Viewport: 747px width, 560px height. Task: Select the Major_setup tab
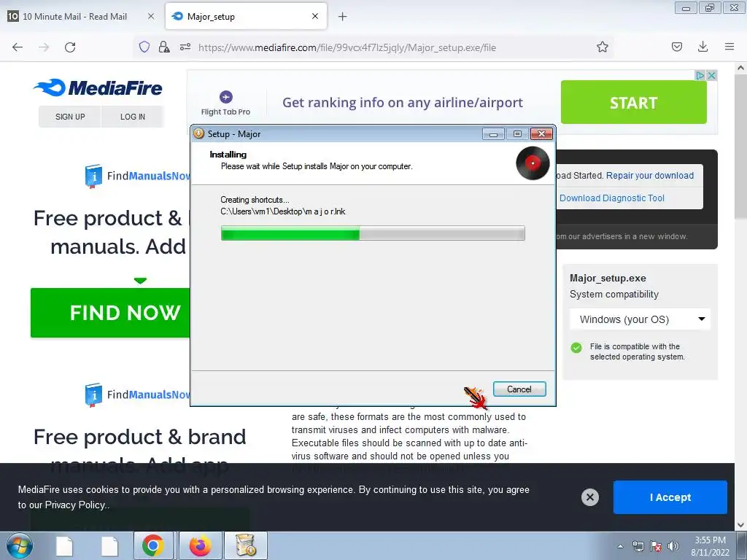click(x=246, y=16)
